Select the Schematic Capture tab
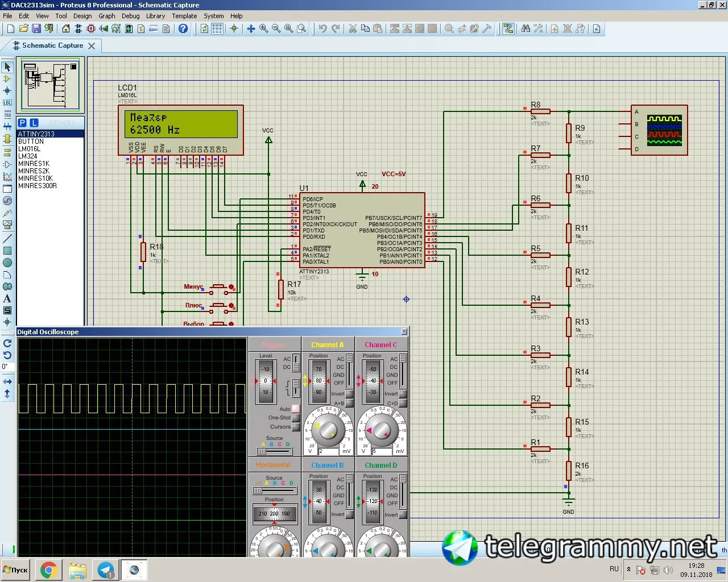The width and height of the screenshot is (728, 582). [52, 45]
